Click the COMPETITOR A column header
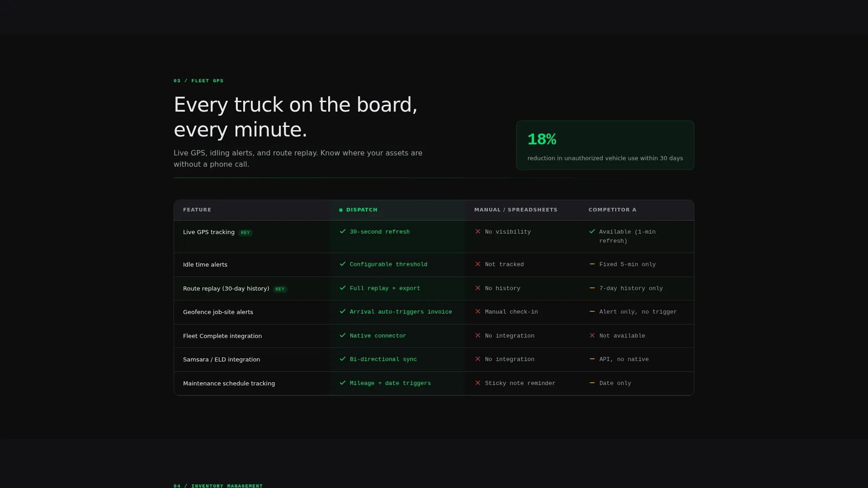The width and height of the screenshot is (868, 488). coord(613,210)
